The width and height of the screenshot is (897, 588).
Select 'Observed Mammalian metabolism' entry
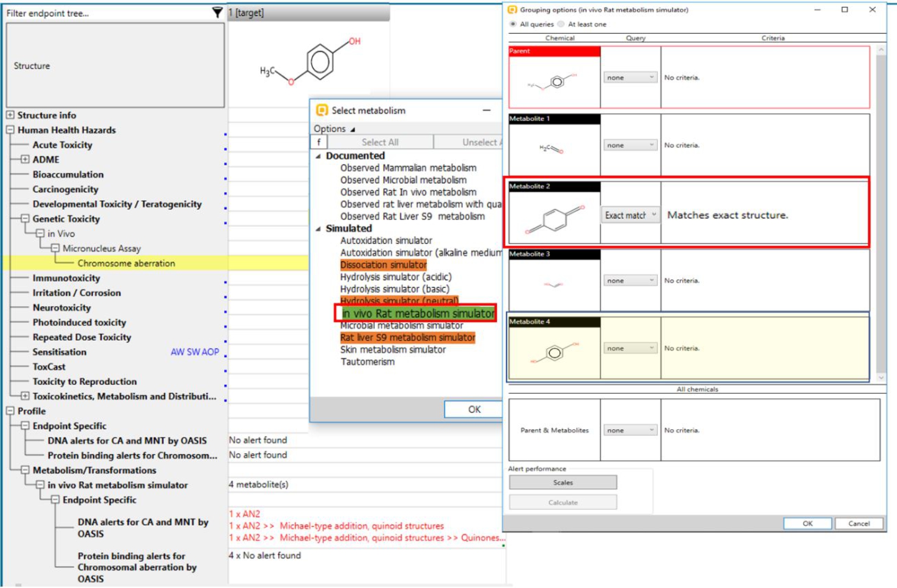[408, 168]
